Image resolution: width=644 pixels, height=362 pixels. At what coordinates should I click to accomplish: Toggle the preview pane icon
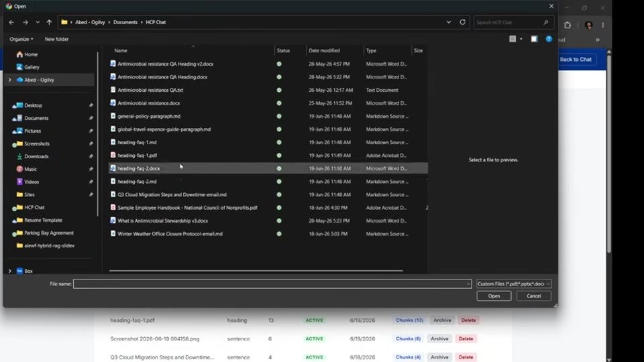point(534,39)
